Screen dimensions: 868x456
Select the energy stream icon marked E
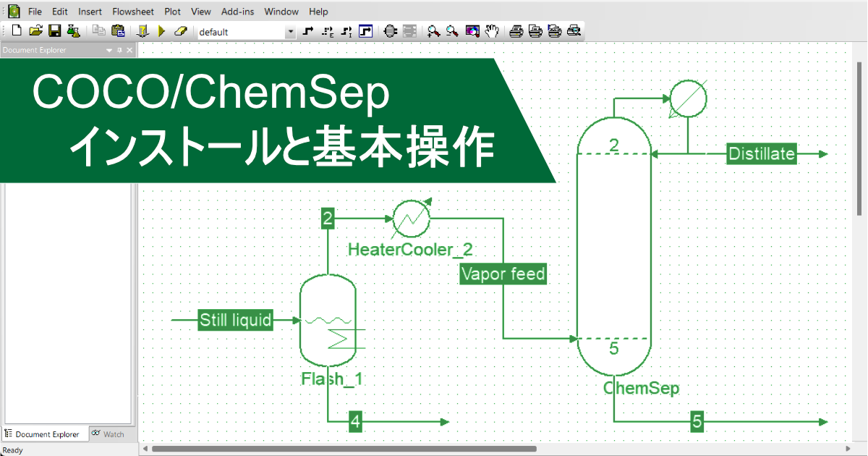coord(328,31)
